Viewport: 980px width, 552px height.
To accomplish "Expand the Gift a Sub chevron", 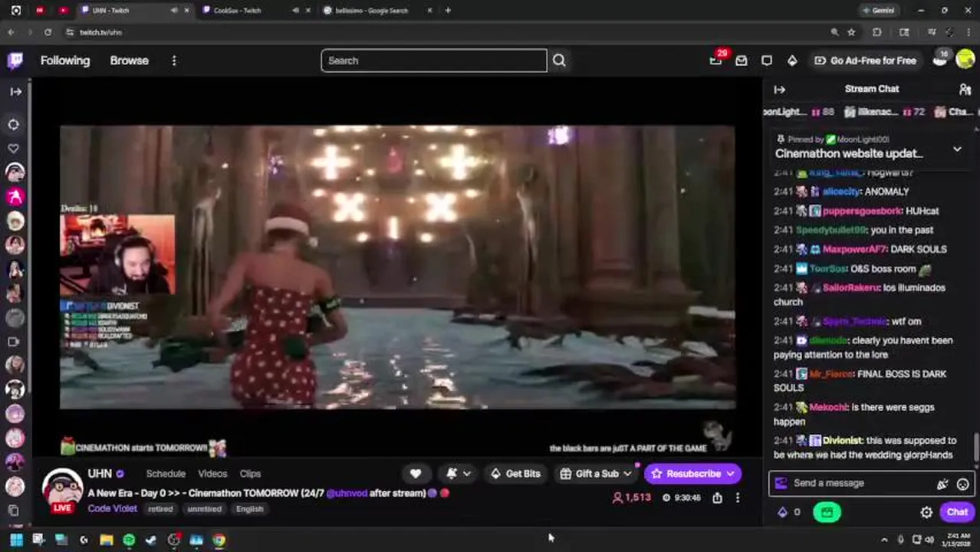I will click(627, 474).
